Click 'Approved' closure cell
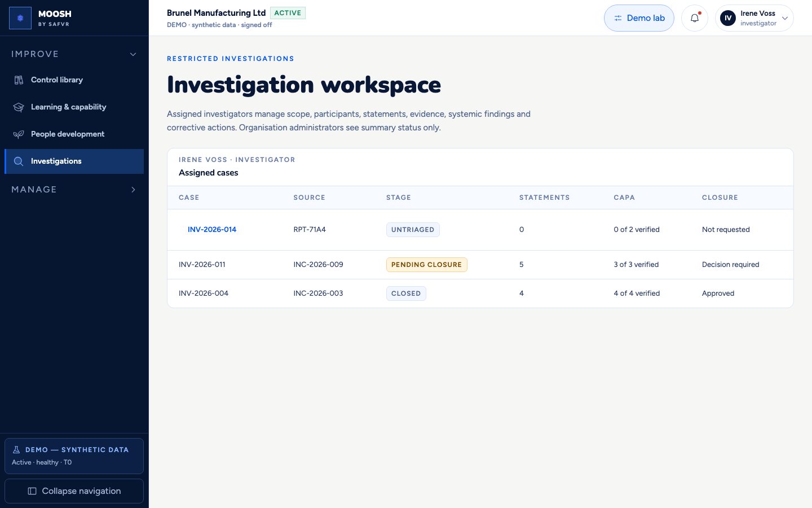812x508 pixels. pyautogui.click(x=718, y=294)
